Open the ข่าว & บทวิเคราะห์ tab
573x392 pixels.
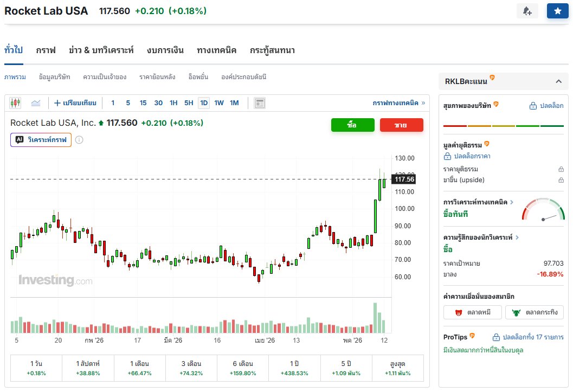click(101, 50)
